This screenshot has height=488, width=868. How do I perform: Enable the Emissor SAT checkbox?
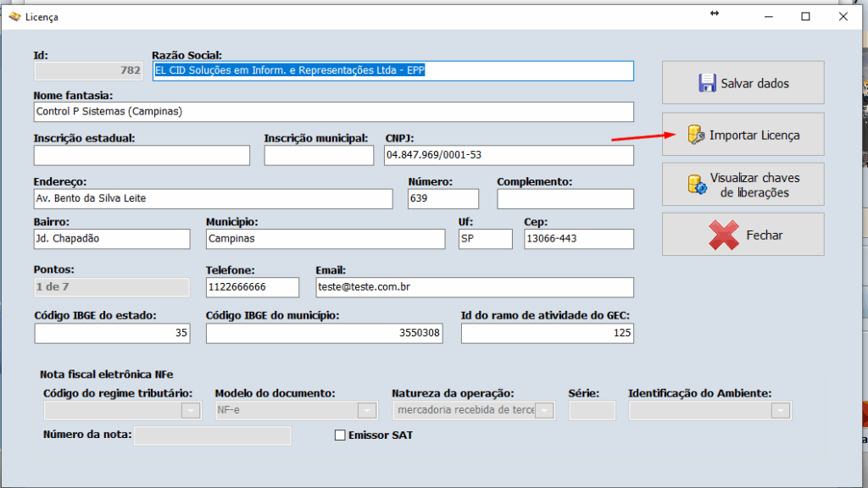pos(340,435)
